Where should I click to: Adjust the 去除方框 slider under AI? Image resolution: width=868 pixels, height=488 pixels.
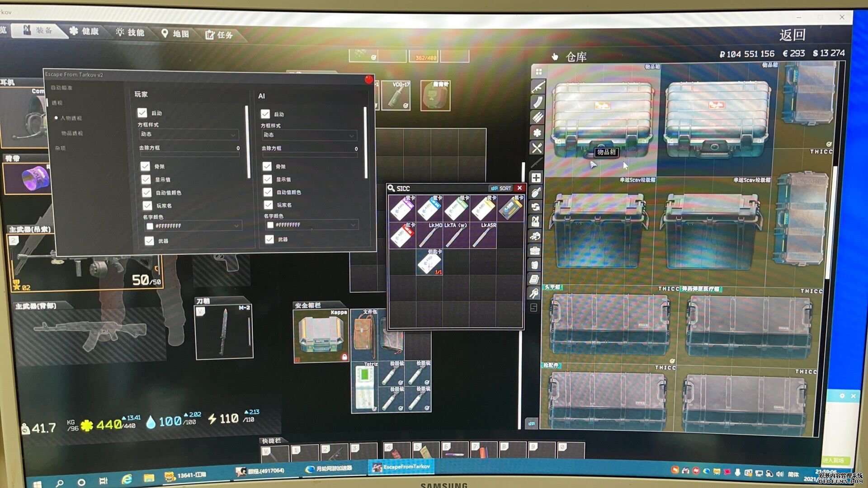(310, 155)
